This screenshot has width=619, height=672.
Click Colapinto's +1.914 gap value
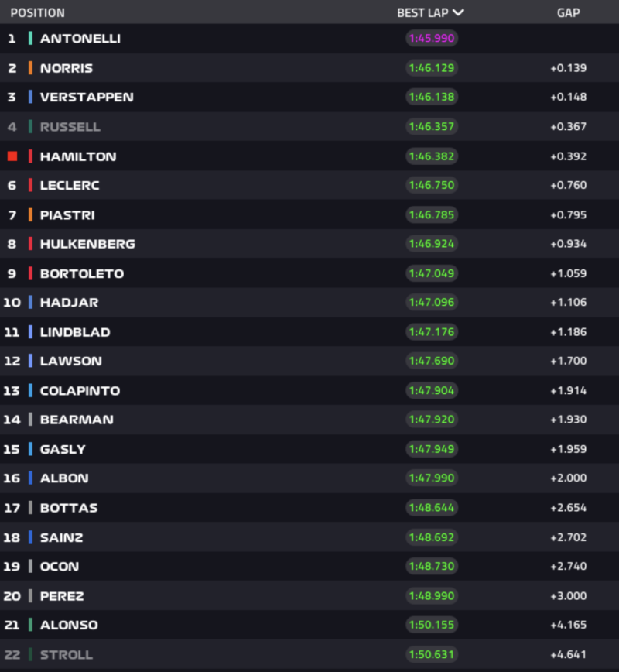[568, 390]
